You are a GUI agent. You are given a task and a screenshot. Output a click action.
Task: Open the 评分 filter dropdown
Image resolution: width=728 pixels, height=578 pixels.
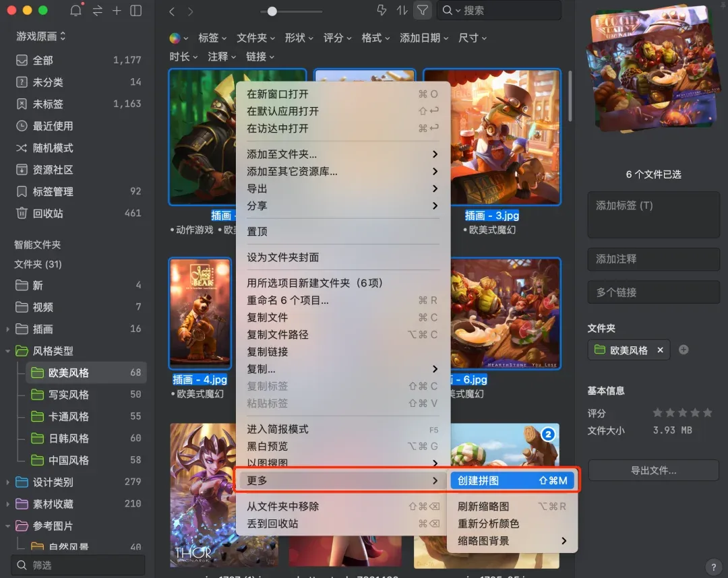tap(337, 38)
